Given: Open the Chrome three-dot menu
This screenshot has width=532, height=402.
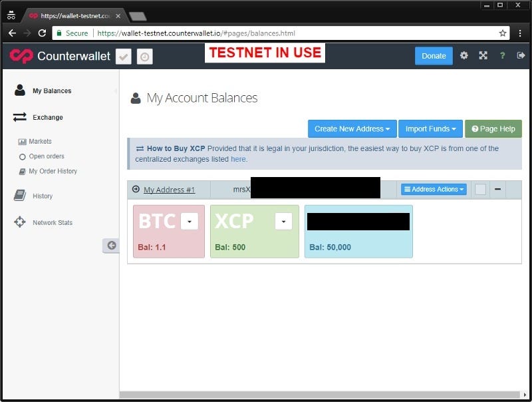Looking at the screenshot, I should [520, 33].
